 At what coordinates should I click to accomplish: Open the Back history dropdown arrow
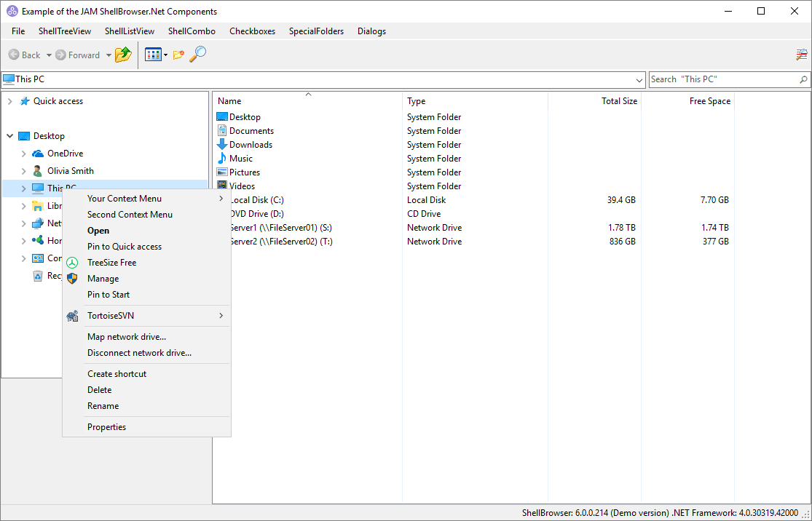pyautogui.click(x=49, y=55)
